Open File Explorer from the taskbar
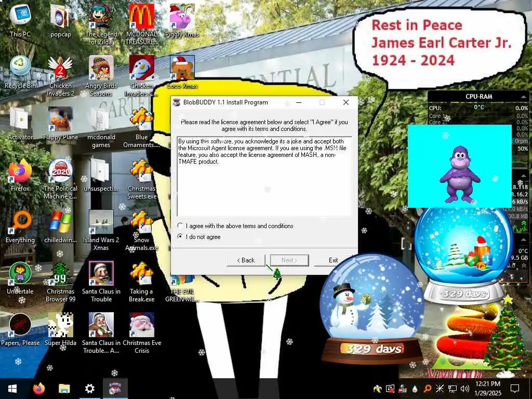The image size is (532, 399). [x=64, y=389]
